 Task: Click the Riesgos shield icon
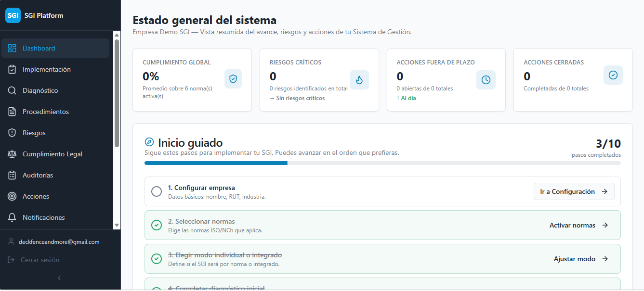pos(12,133)
